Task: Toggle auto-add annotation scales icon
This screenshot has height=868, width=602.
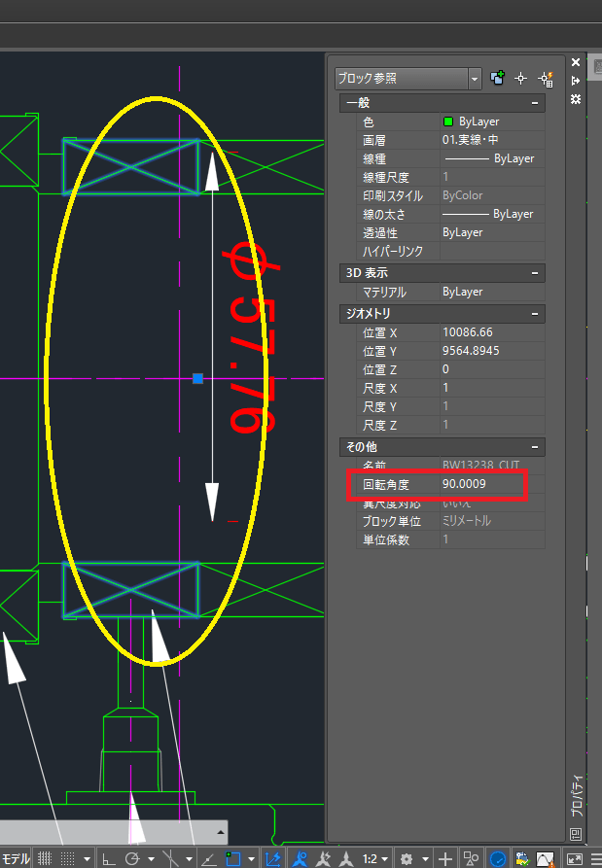Action: [x=323, y=858]
